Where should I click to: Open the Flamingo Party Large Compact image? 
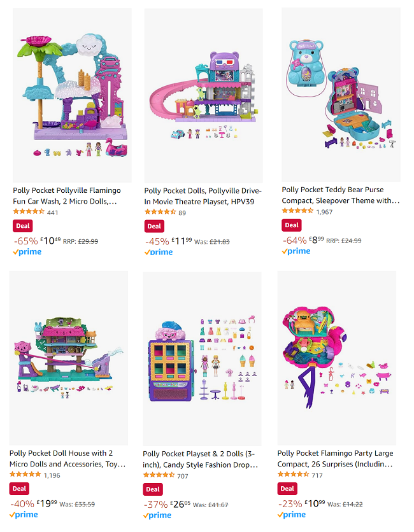click(x=336, y=358)
